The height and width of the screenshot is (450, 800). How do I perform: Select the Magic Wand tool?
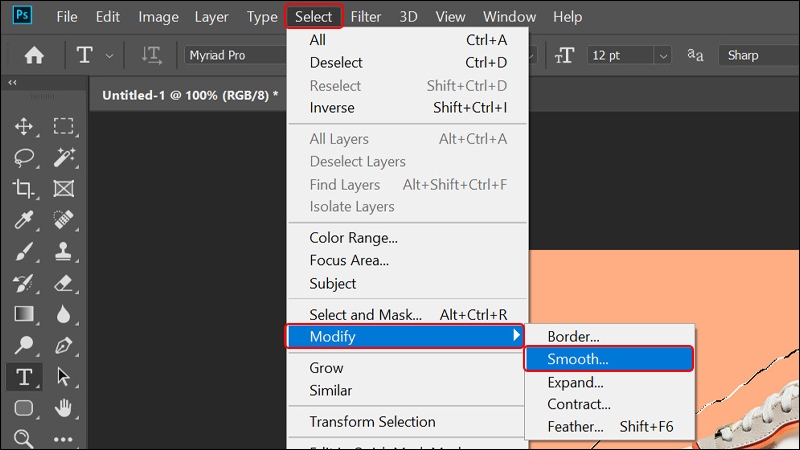(64, 157)
